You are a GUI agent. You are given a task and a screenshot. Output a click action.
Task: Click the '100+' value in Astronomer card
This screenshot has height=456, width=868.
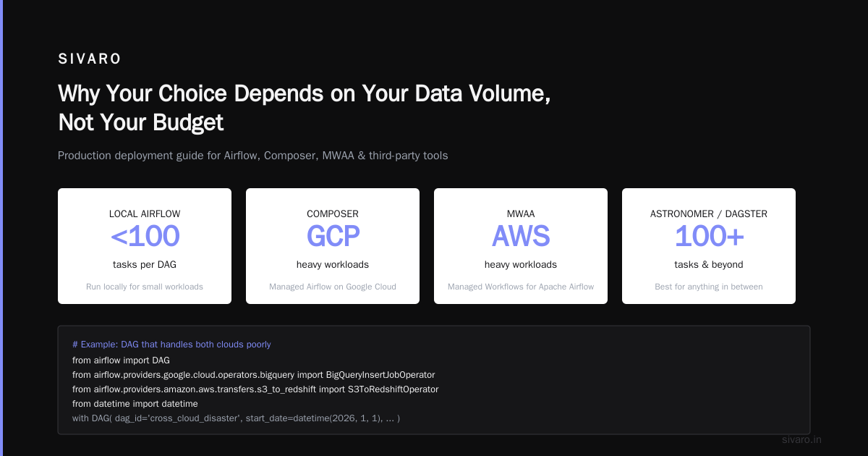[x=709, y=237]
